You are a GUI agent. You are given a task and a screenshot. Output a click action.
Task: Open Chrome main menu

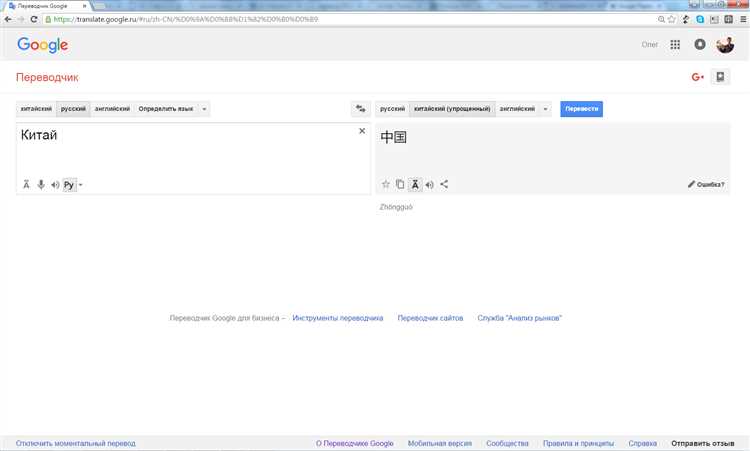pos(743,19)
